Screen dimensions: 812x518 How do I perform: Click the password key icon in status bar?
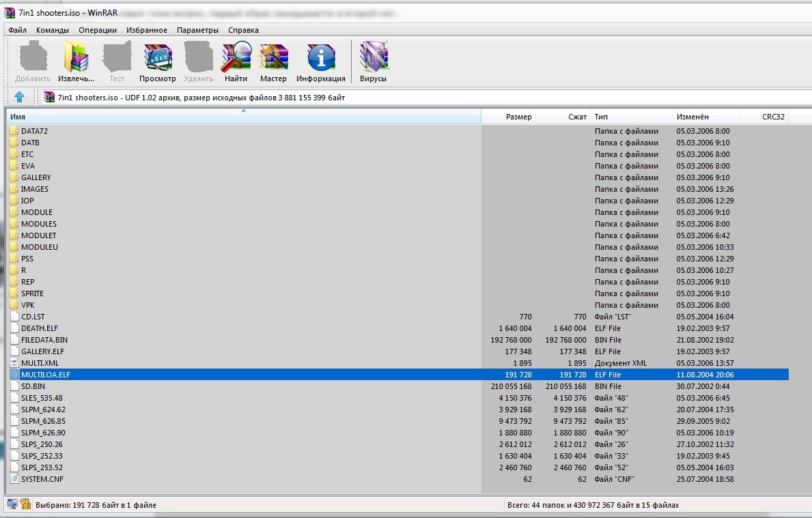coord(26,504)
